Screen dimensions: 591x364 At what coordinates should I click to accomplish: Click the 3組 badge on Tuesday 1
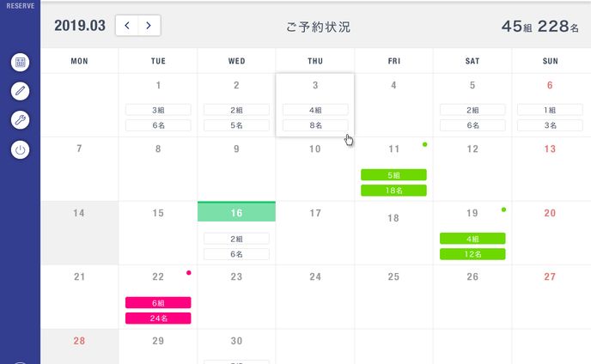pyautogui.click(x=158, y=110)
